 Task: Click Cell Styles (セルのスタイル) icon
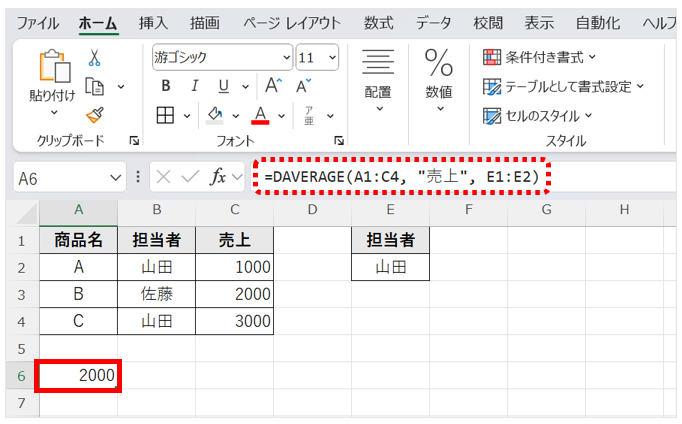492,116
